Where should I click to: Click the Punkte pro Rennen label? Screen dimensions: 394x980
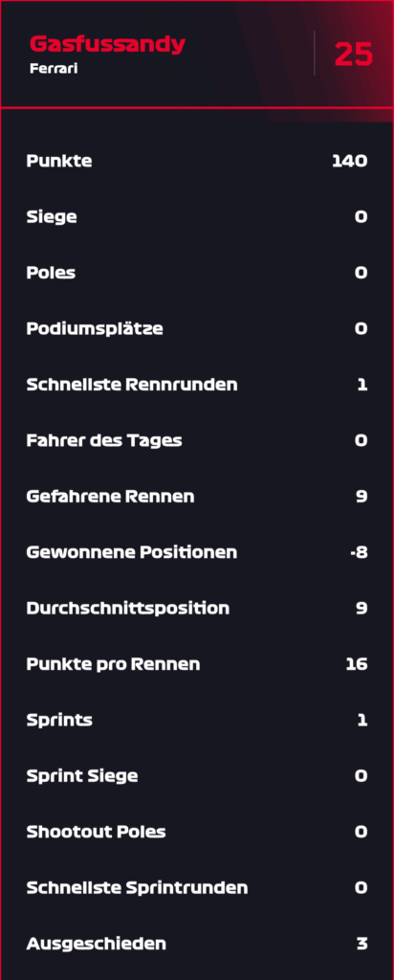point(113,664)
